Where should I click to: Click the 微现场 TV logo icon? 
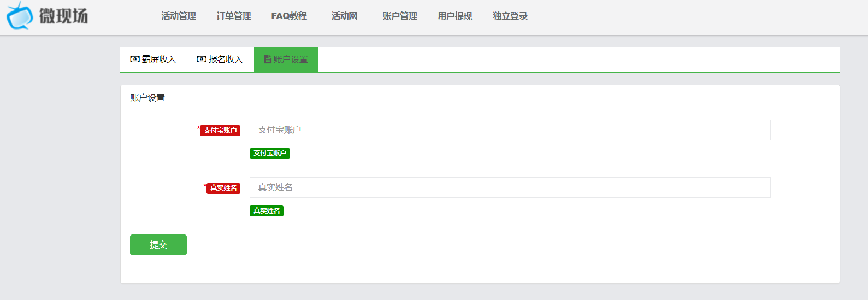(x=20, y=15)
